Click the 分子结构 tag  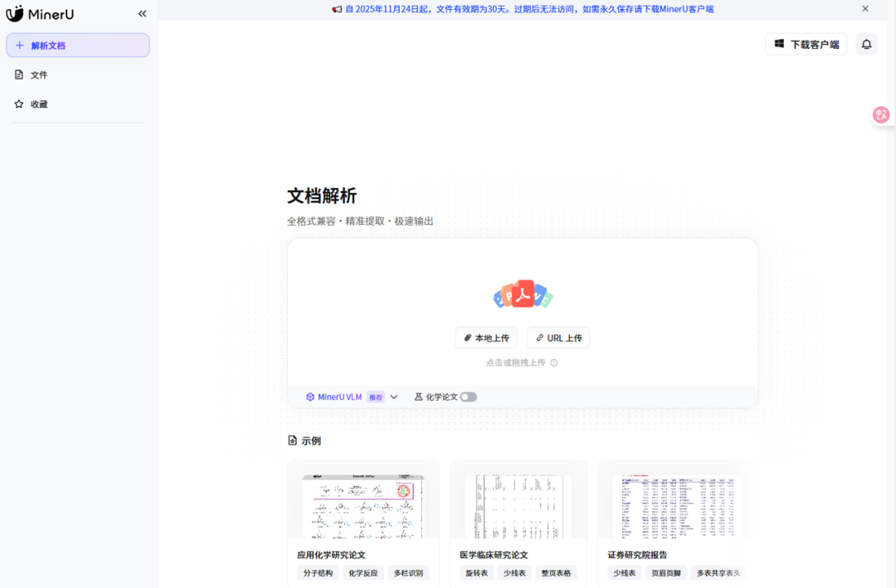(318, 573)
